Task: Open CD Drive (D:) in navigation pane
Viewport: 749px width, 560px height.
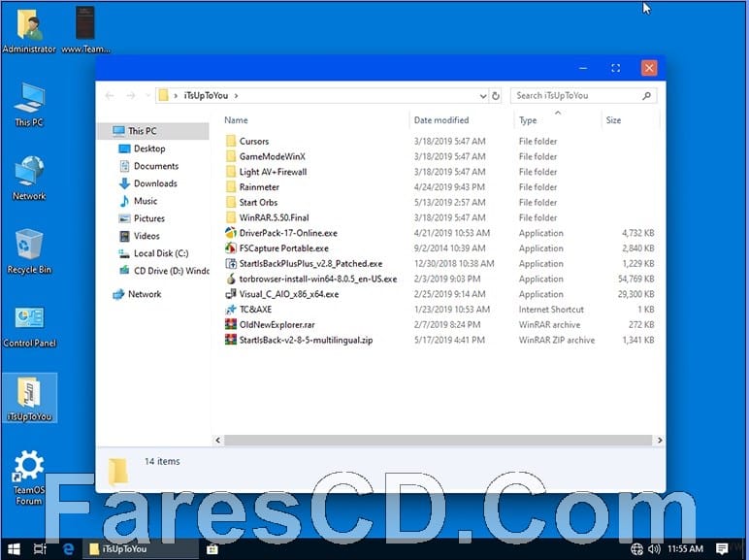Action: (163, 271)
